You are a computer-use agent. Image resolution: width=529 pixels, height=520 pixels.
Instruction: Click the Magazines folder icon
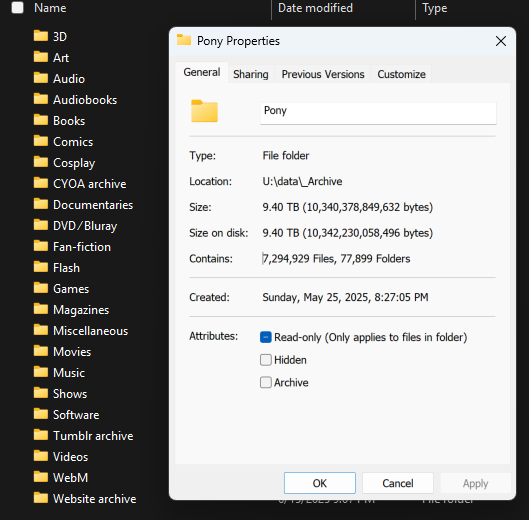pos(41,308)
